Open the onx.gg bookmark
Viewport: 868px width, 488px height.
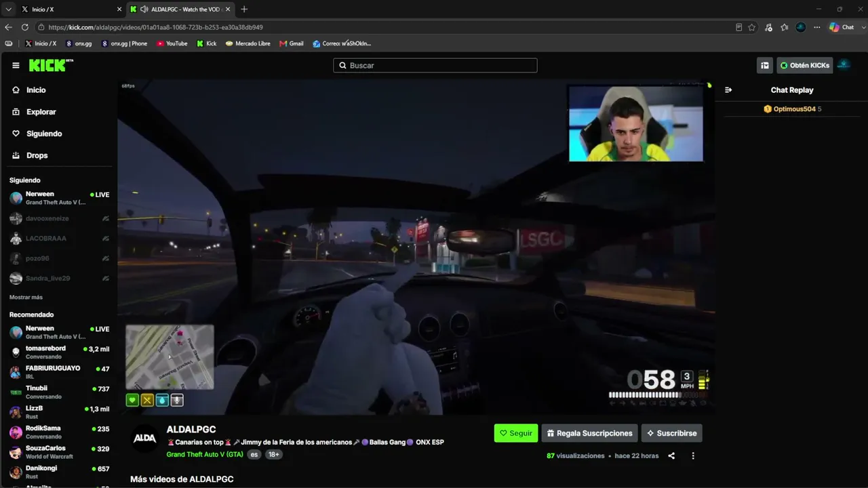point(79,43)
